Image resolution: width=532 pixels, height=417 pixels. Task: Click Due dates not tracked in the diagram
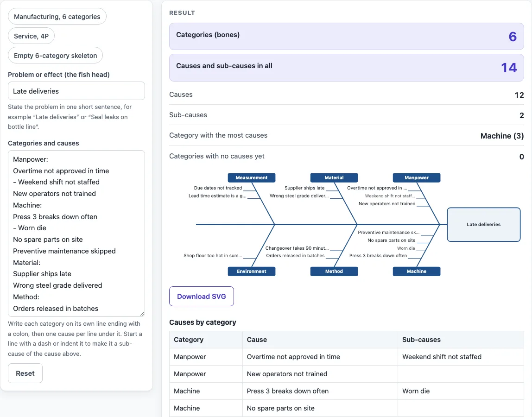218,188
